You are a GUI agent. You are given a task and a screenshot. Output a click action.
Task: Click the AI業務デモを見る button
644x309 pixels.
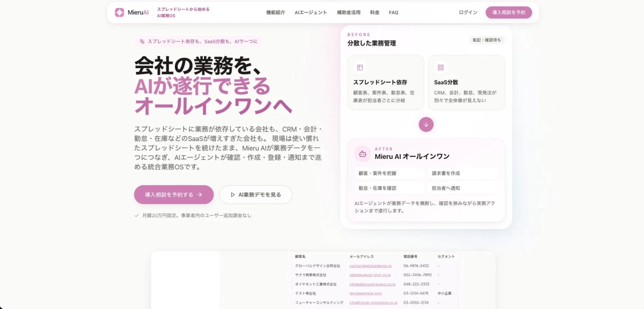click(x=255, y=195)
